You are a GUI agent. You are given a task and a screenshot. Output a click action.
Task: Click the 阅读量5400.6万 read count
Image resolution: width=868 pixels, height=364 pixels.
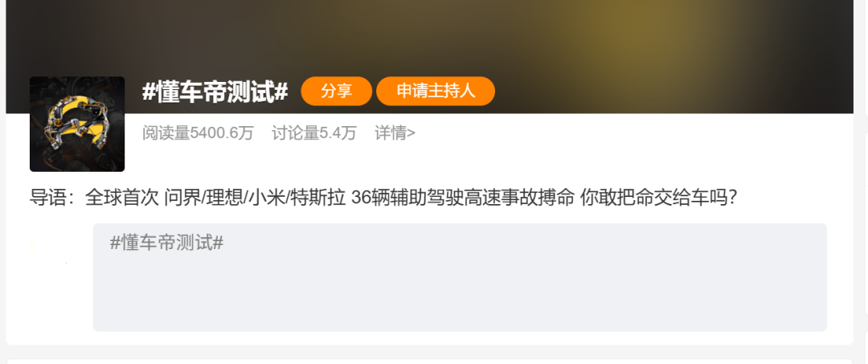198,133
